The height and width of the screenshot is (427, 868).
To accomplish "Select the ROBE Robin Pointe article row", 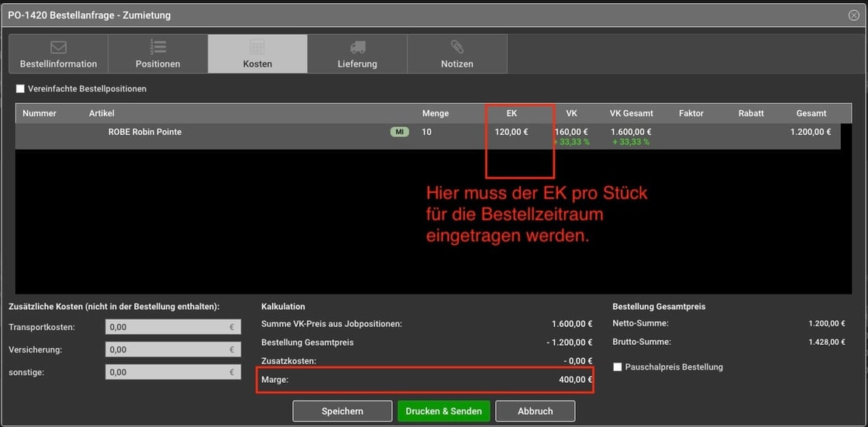I will [145, 133].
